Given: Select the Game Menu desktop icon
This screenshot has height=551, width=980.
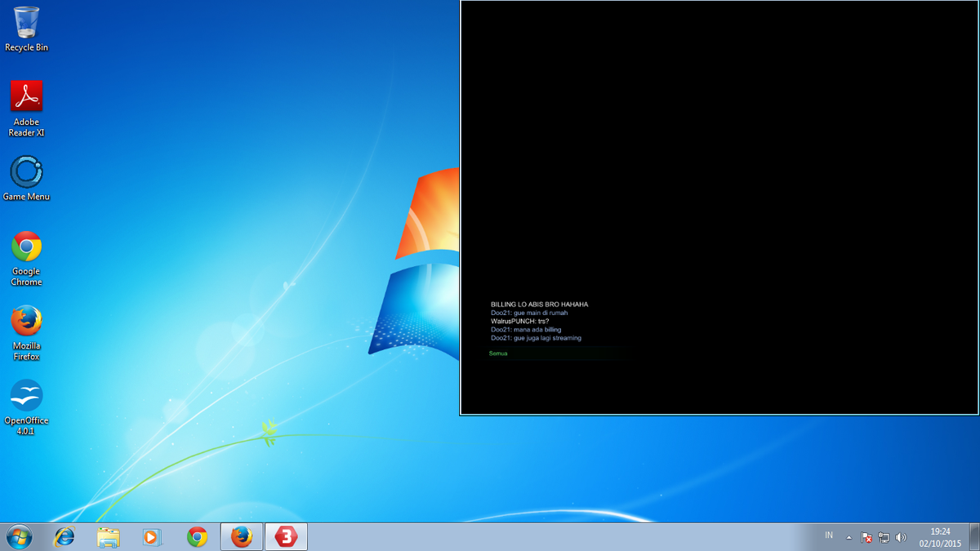Looking at the screenshot, I should [x=26, y=178].
